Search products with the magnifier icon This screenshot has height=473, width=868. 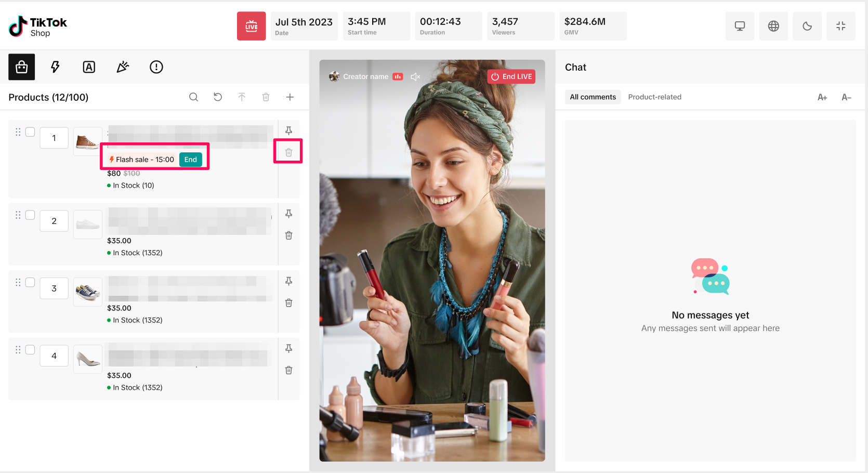click(193, 97)
